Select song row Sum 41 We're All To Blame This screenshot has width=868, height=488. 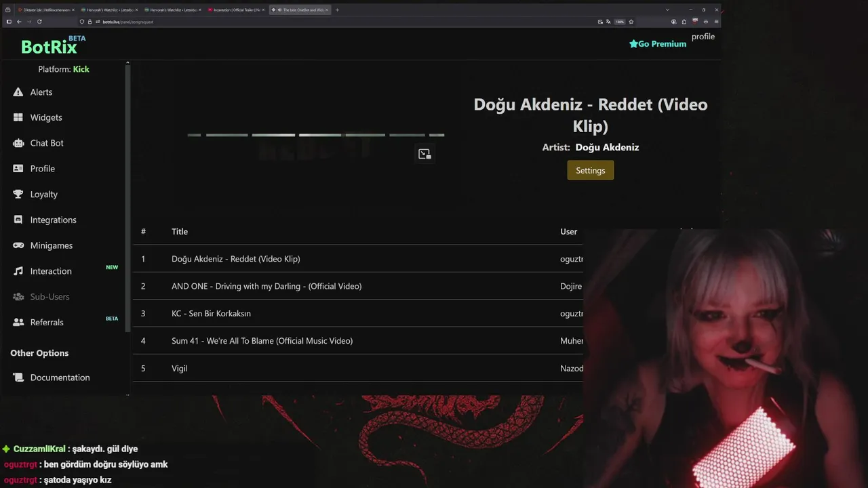tap(358, 341)
